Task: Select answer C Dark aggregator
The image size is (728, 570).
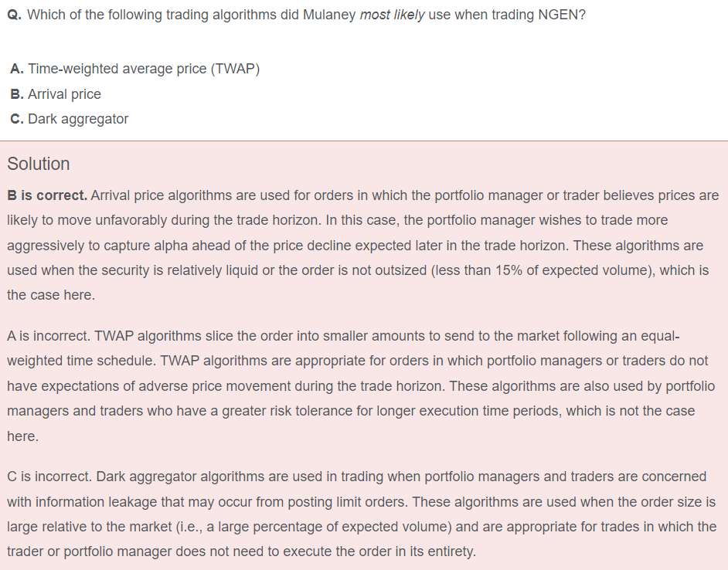Action: tap(70, 119)
